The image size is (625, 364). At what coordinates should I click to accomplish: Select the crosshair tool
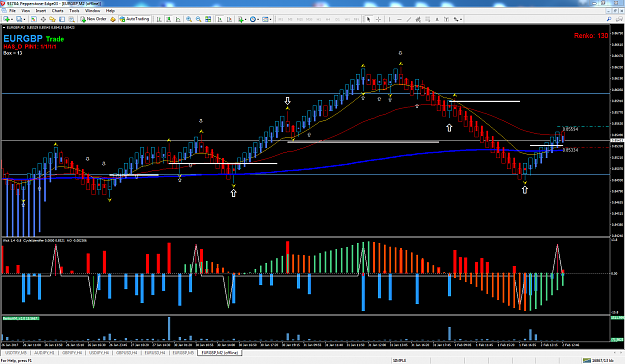378,19
